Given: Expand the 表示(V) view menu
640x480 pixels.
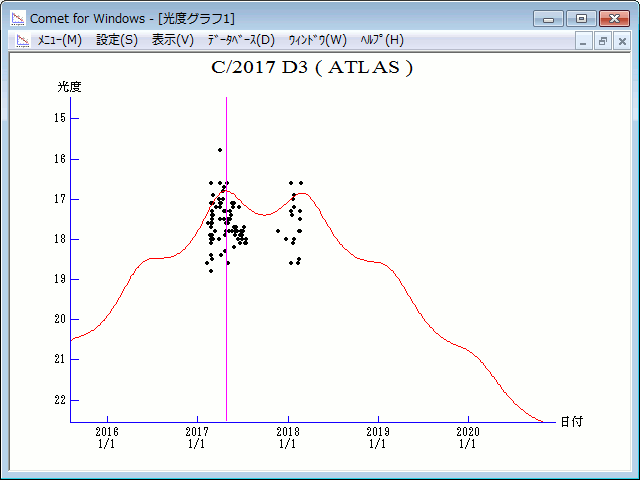Looking at the screenshot, I should [x=172, y=40].
